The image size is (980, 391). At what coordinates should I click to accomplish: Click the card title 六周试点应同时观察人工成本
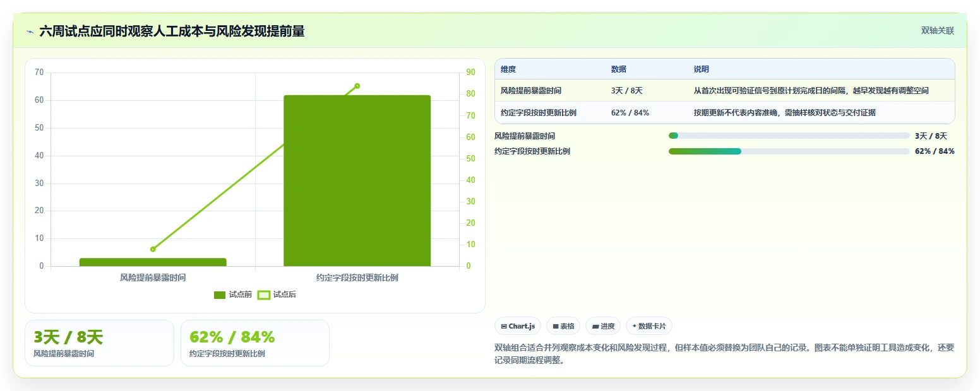point(172,31)
